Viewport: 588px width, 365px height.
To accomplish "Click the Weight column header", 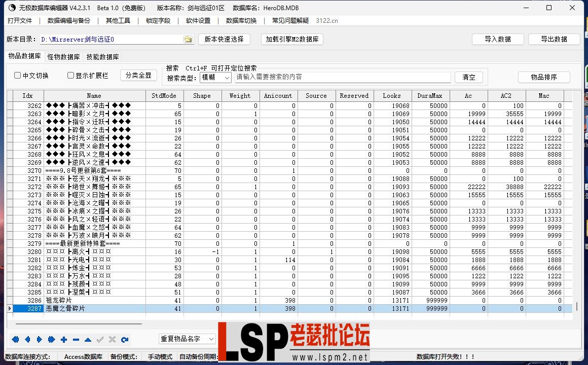I will pos(240,96).
